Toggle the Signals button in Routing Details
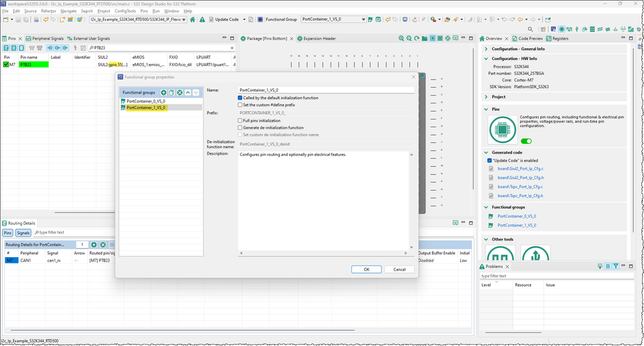This screenshot has width=644, height=346. (x=23, y=233)
